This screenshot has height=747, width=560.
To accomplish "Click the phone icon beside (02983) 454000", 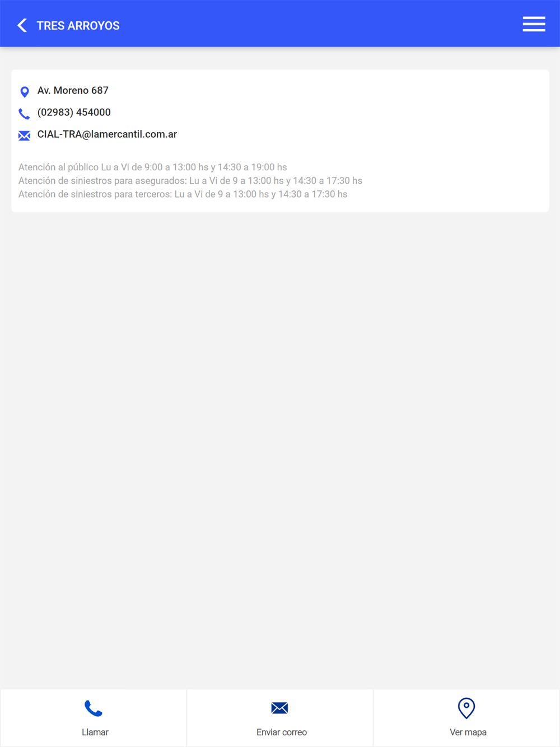I will [24, 114].
